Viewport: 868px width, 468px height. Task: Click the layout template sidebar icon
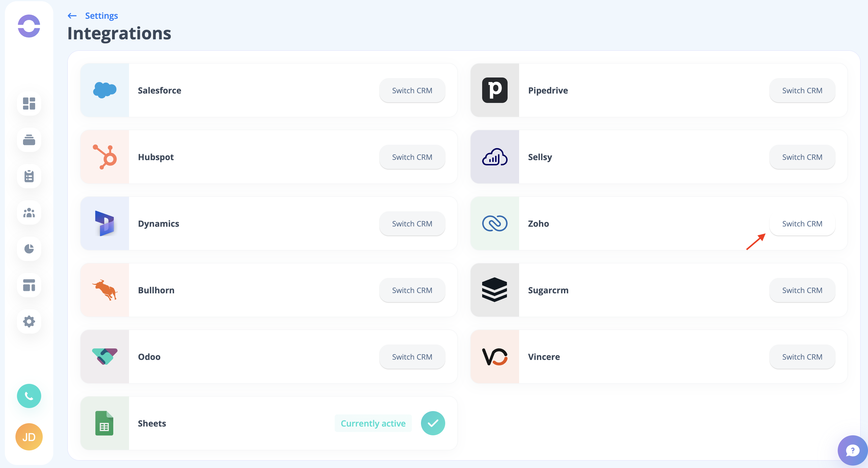point(29,285)
